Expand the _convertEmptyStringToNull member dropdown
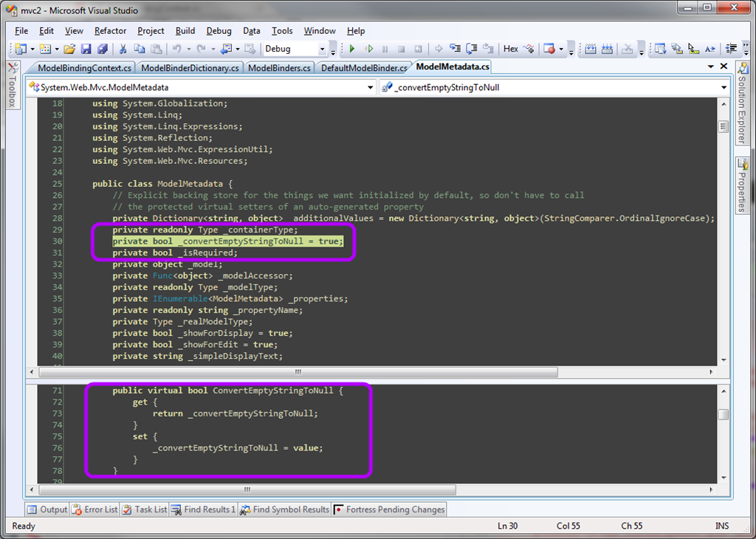 click(724, 87)
